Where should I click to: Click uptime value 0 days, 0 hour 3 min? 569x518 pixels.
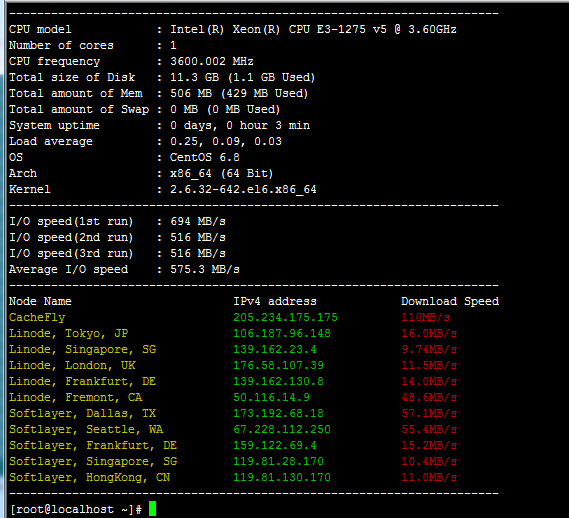click(x=240, y=125)
